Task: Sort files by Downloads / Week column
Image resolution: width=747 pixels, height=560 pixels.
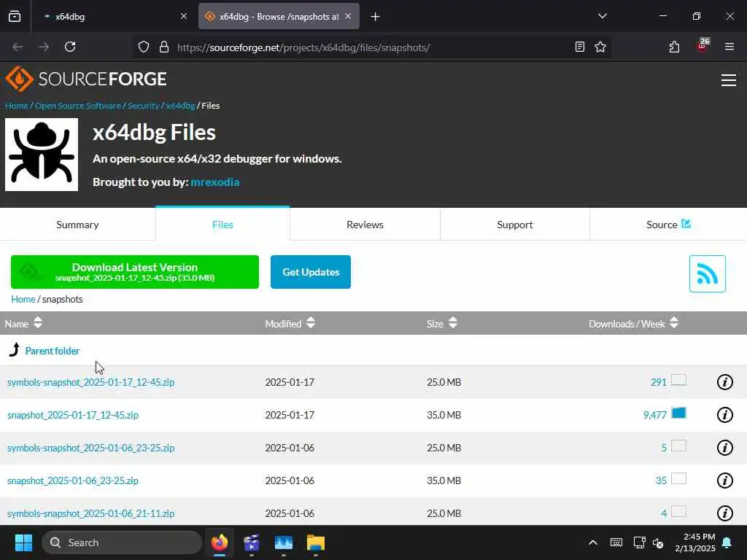Action: coord(633,324)
